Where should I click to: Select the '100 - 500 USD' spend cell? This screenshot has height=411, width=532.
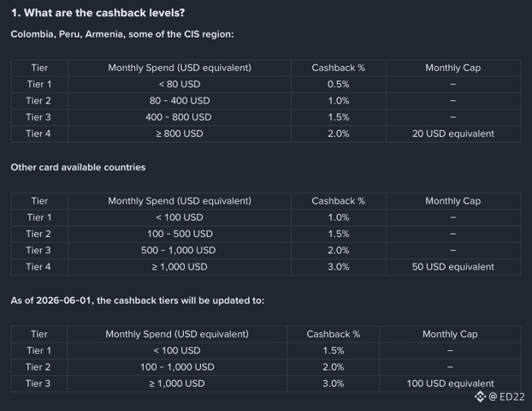(180, 234)
